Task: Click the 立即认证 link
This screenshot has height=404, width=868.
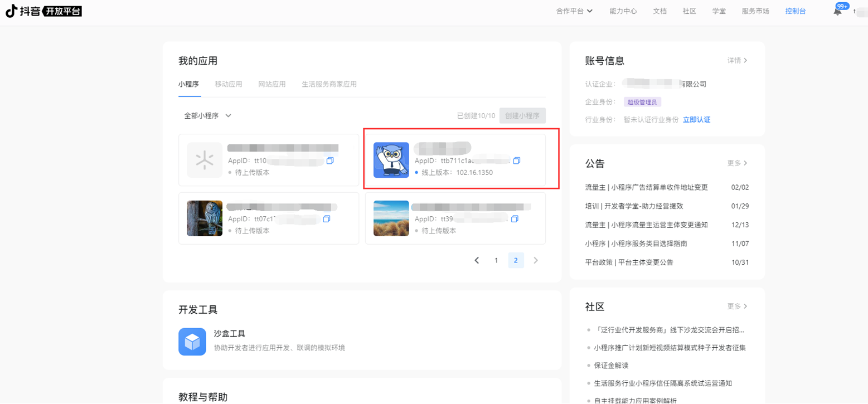Action: pos(696,120)
